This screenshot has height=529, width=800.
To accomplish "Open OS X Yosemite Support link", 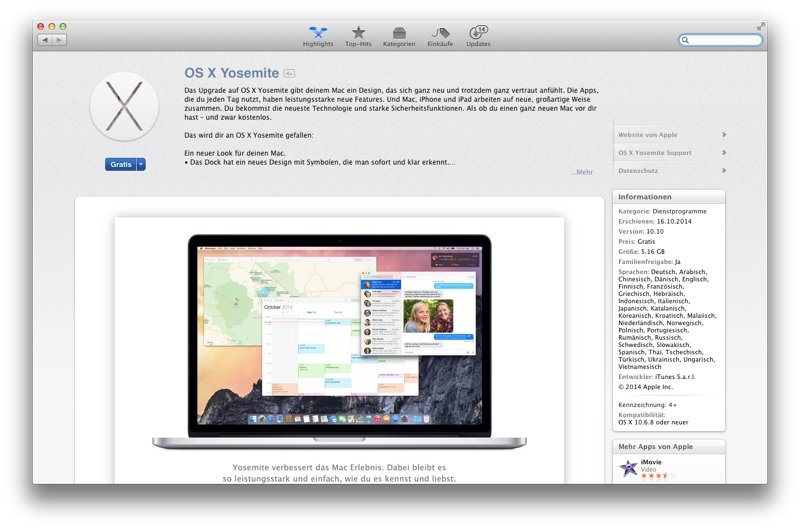I will coord(655,153).
